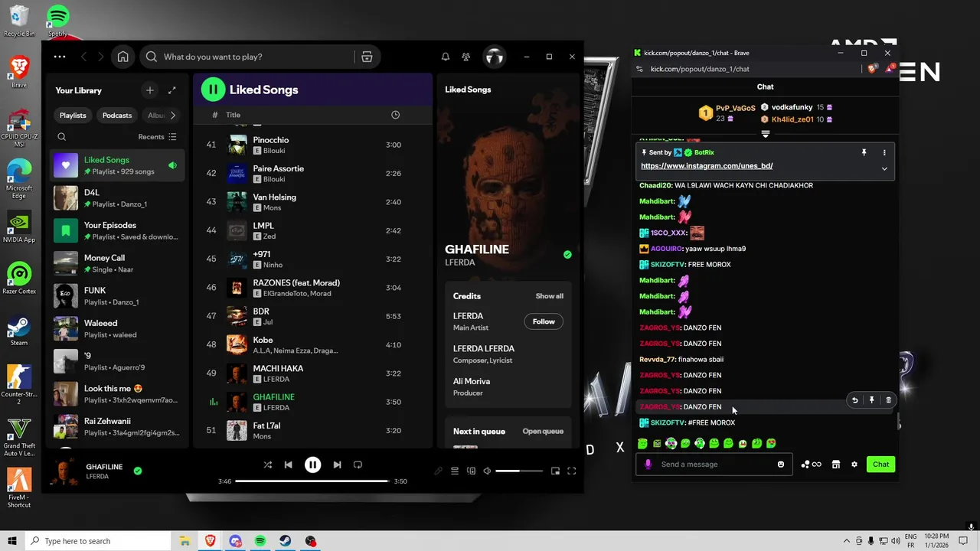The image size is (980, 551).
Task: Expand Your Library to full view
Action: (x=172, y=90)
